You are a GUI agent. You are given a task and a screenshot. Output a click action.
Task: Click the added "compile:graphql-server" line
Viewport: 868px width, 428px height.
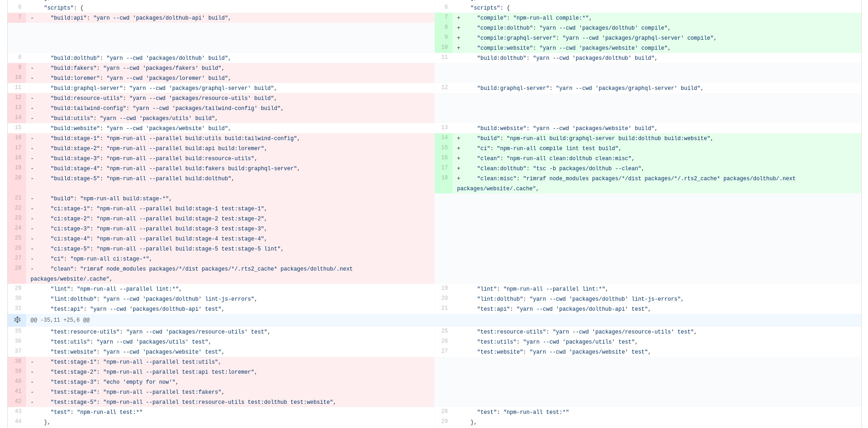point(593,38)
